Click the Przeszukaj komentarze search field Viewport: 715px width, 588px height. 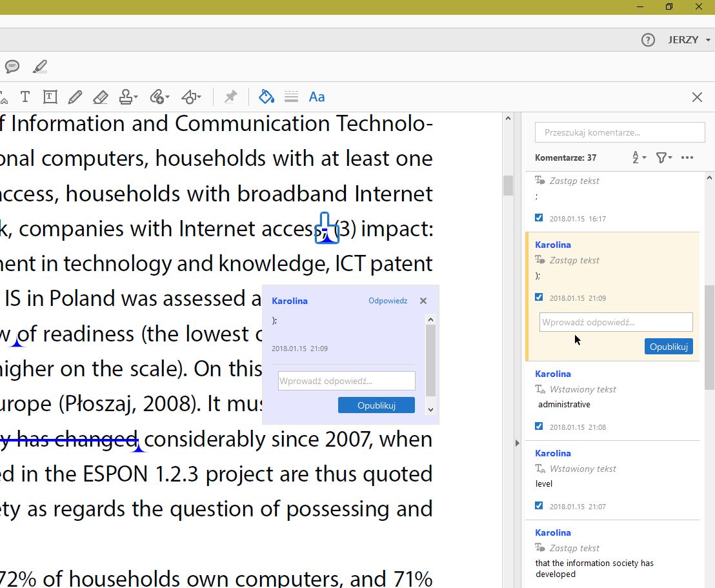619,132
